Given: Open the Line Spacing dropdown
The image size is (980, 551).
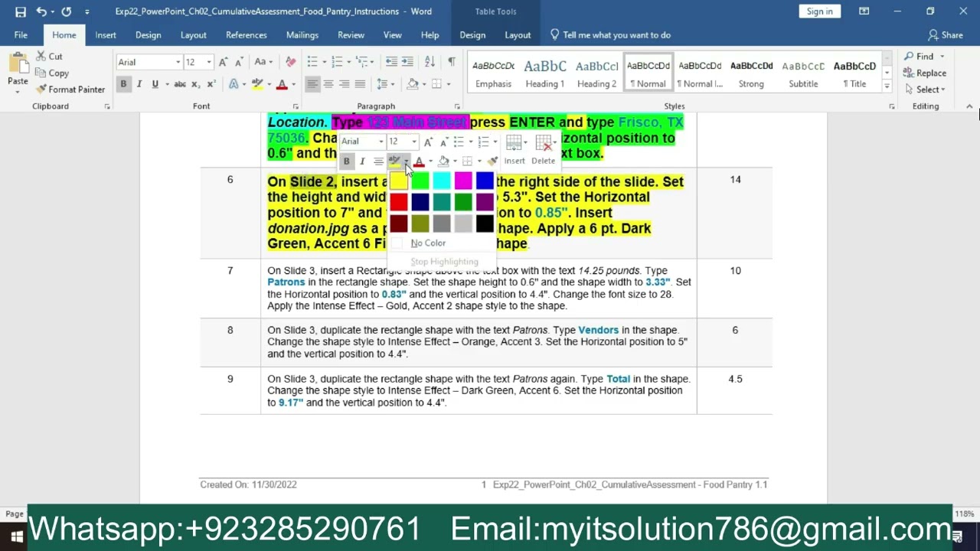Looking at the screenshot, I should pos(386,84).
